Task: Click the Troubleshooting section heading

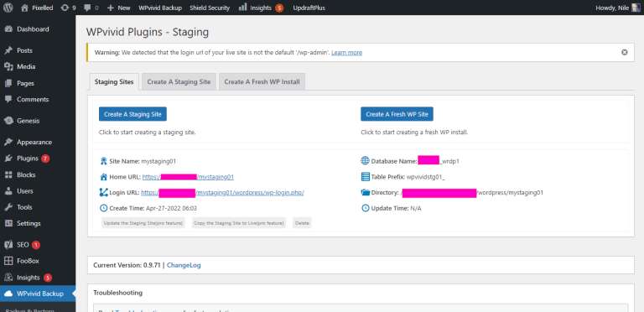Action: pos(118,293)
